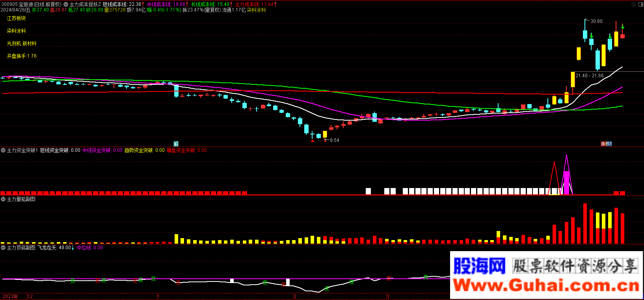Screen dimensions: 644x300
Task: Click the 2023年 label on time axis
Action: click(10, 296)
